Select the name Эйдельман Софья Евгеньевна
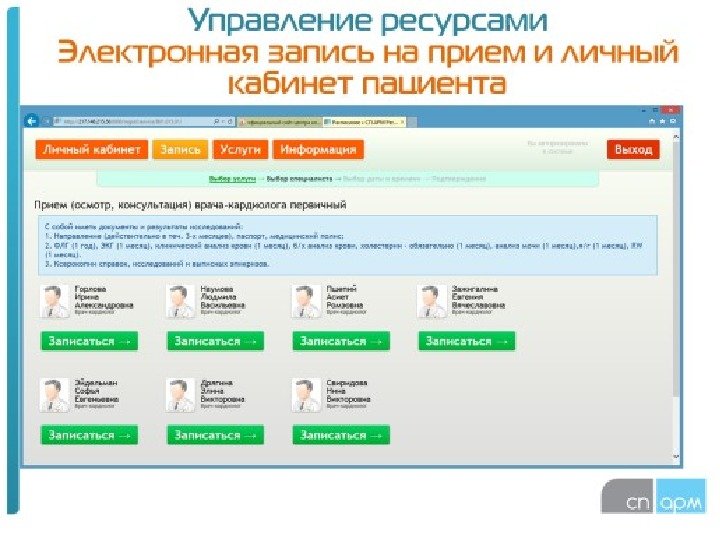The width and height of the screenshot is (720, 540). click(x=96, y=391)
